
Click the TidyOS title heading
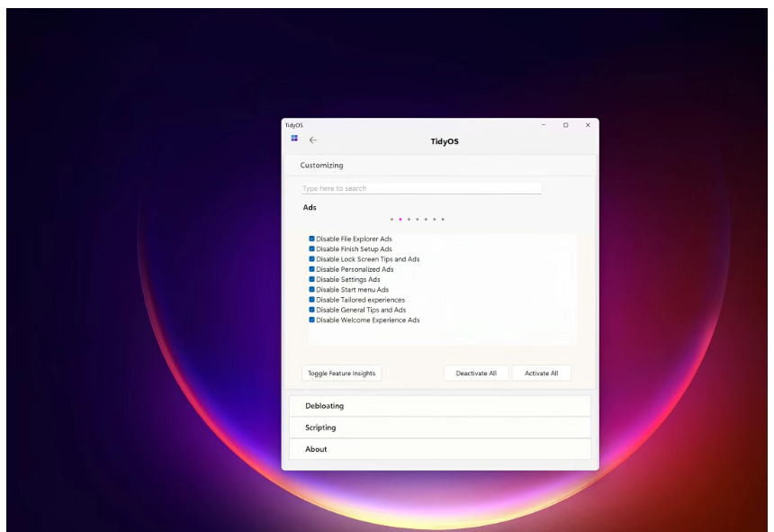point(445,141)
